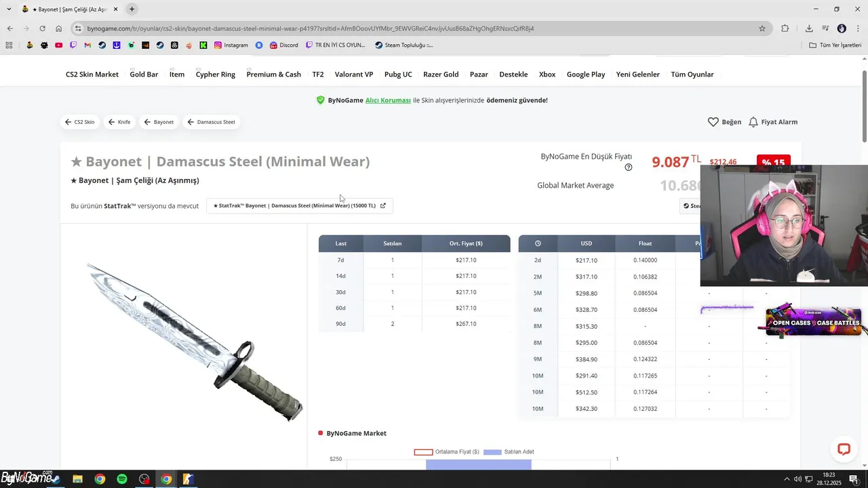
Task: Click the $384.90 price in 9M row
Action: click(x=586, y=359)
